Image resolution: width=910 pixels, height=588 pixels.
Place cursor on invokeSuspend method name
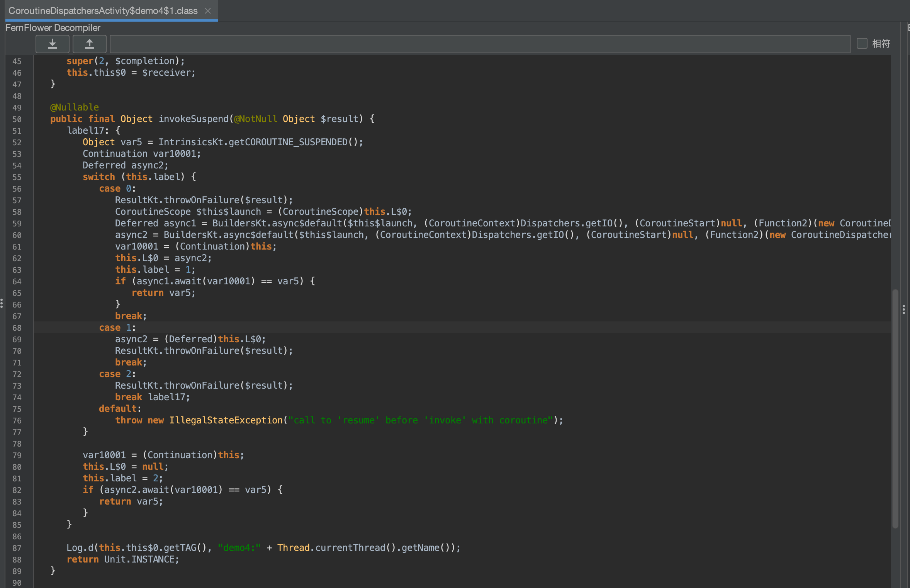click(x=194, y=119)
